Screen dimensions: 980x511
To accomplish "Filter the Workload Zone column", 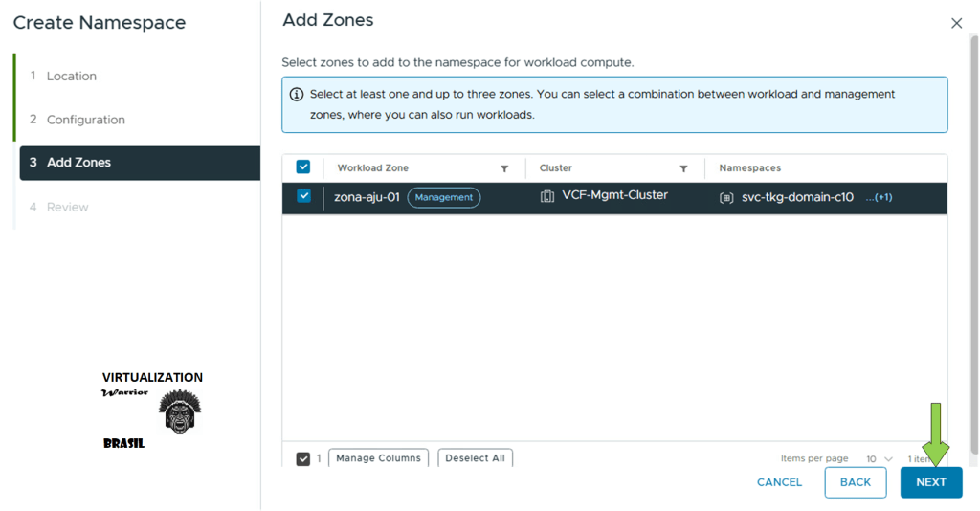I will (x=504, y=168).
